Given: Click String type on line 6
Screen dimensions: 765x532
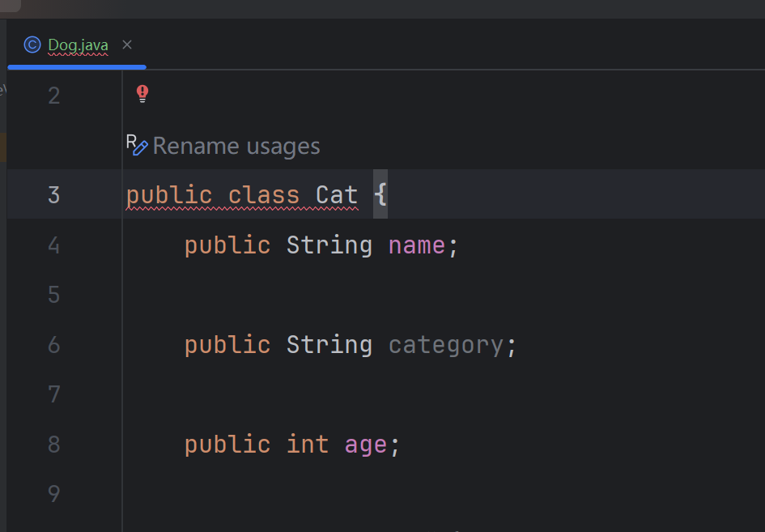Looking at the screenshot, I should coord(329,345).
